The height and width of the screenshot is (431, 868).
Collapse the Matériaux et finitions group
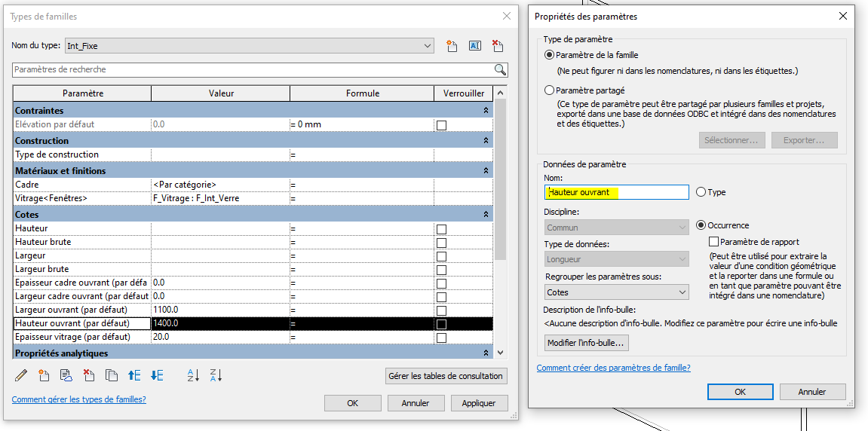[x=486, y=171]
